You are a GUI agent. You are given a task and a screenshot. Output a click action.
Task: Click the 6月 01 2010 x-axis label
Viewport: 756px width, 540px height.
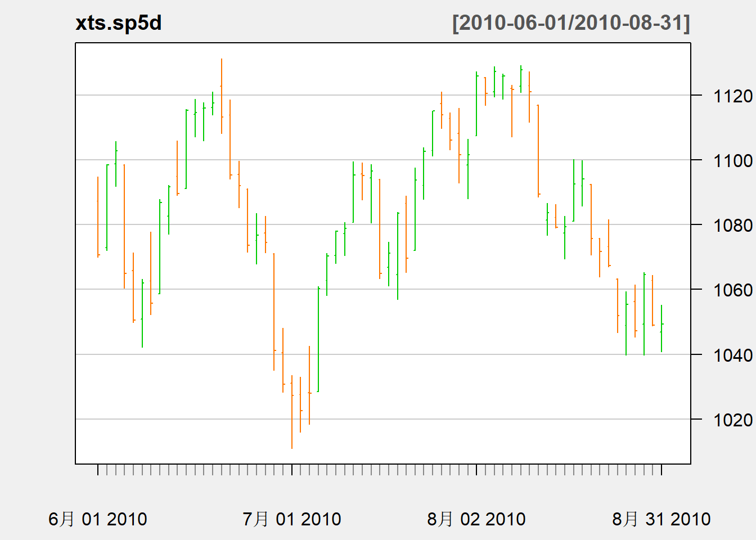click(98, 519)
